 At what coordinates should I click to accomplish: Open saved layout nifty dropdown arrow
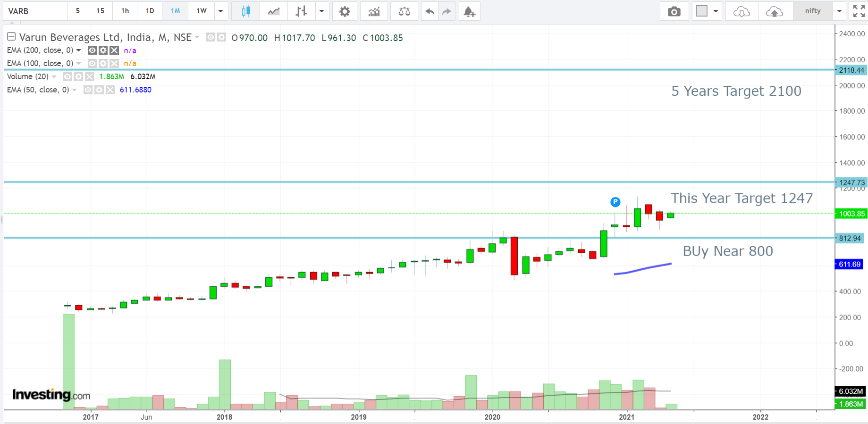839,11
